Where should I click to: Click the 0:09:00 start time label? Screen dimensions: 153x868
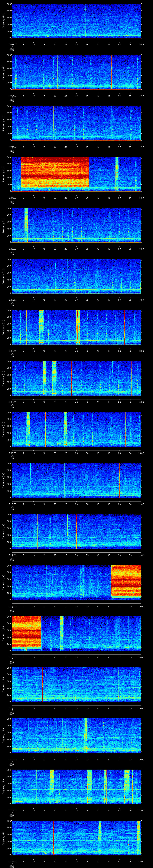coord(12,453)
